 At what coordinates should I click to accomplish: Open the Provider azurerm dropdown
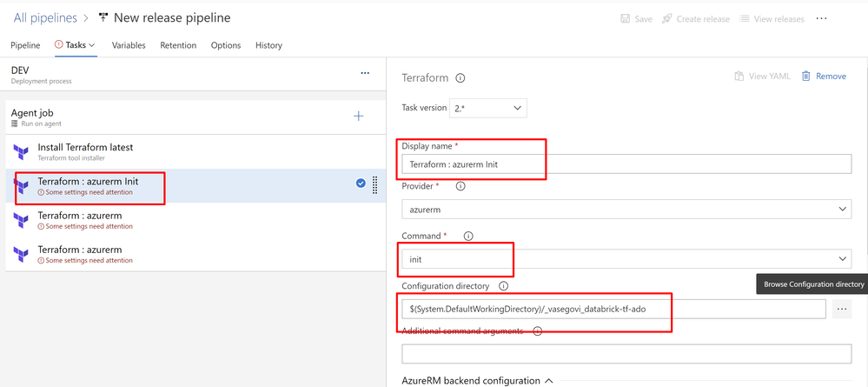(626, 210)
